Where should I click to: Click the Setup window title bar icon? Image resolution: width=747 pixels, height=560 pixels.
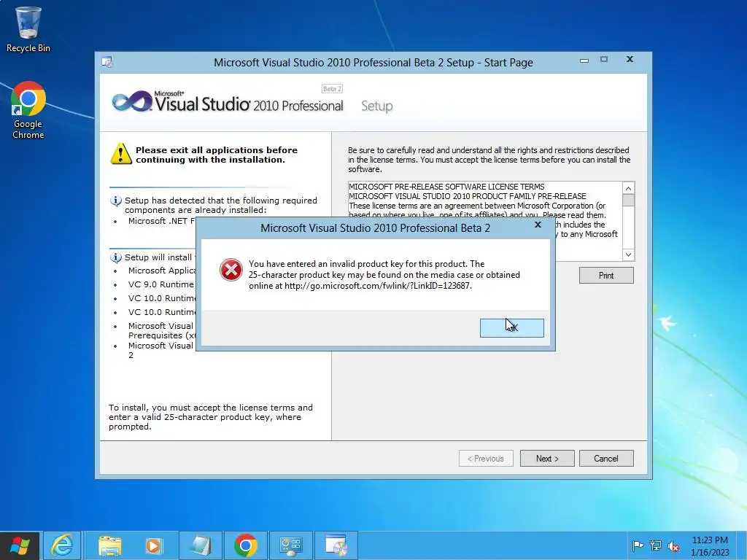[x=107, y=62]
